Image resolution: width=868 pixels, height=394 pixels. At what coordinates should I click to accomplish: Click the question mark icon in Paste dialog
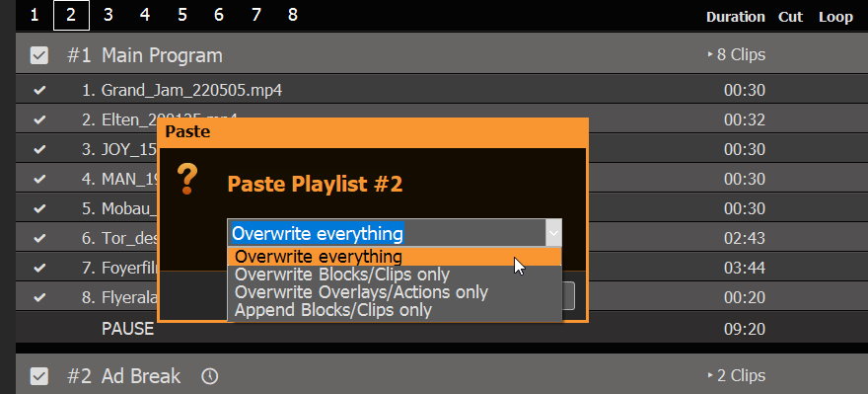pyautogui.click(x=187, y=180)
